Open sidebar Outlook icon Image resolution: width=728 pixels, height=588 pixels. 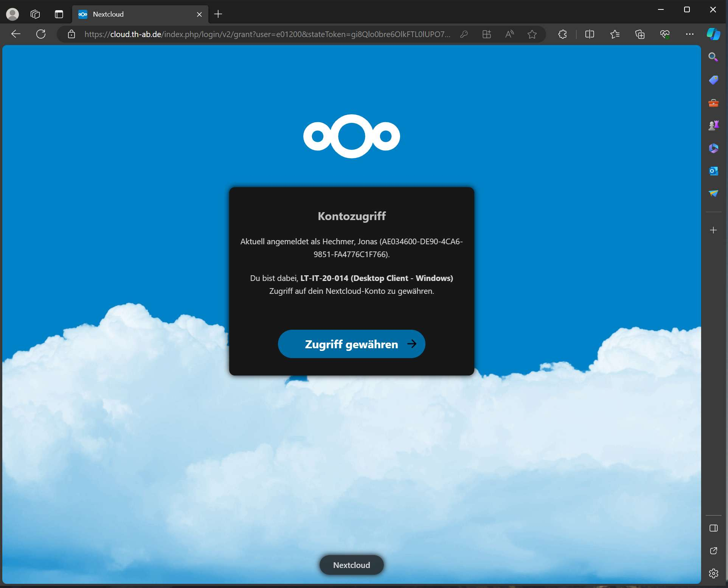click(713, 171)
